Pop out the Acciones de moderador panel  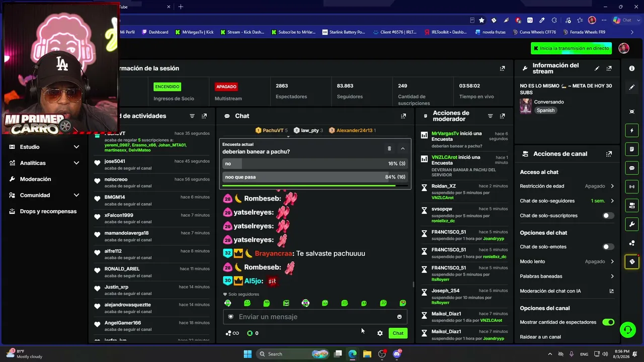tap(502, 116)
